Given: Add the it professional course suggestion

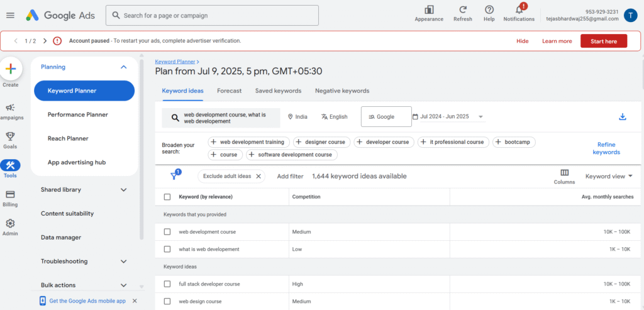Looking at the screenshot, I should point(453,142).
